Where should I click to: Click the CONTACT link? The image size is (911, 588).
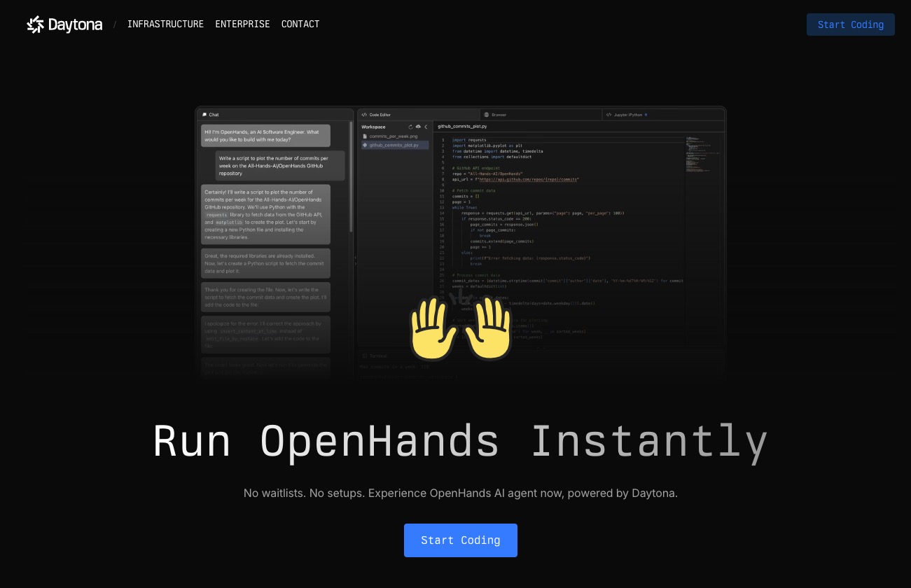point(300,24)
